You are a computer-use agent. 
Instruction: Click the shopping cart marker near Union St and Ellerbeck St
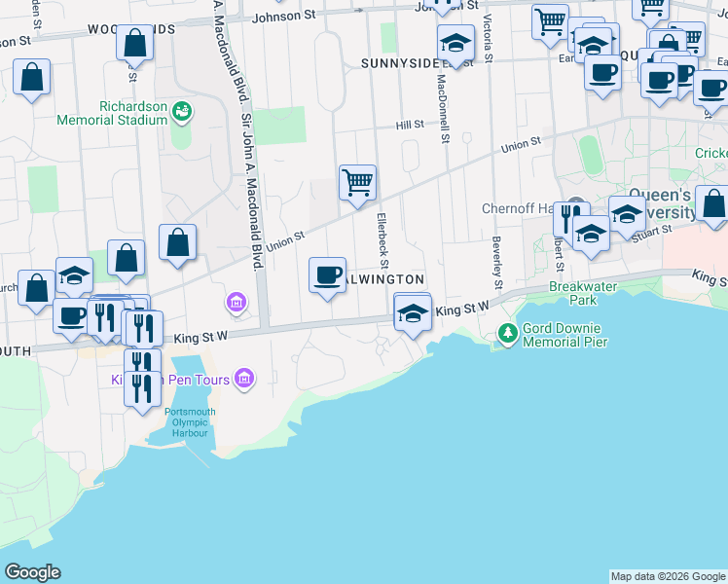(x=357, y=186)
